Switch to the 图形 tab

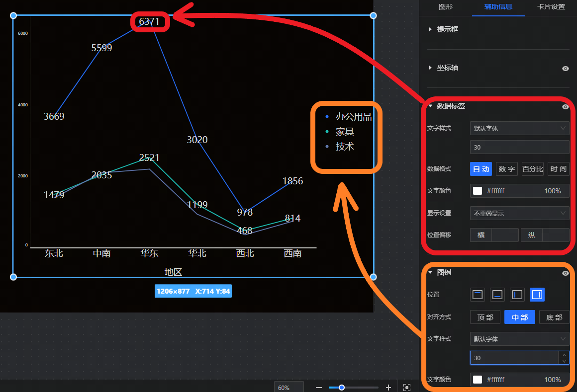(445, 7)
